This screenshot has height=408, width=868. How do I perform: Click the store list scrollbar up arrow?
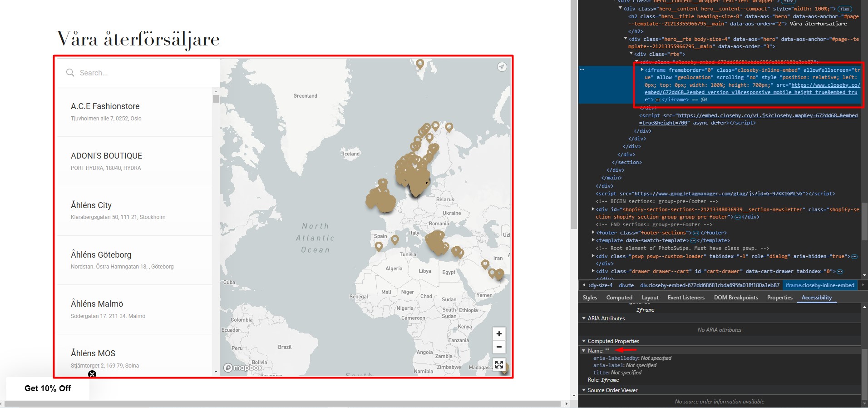pyautogui.click(x=216, y=91)
